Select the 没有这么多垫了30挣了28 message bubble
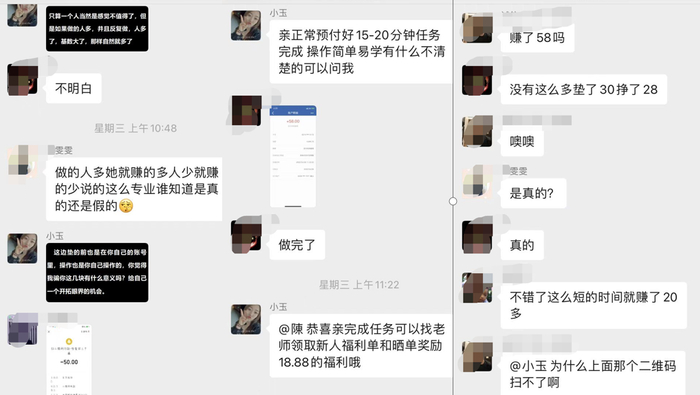This screenshot has width=700, height=395. coord(583,90)
